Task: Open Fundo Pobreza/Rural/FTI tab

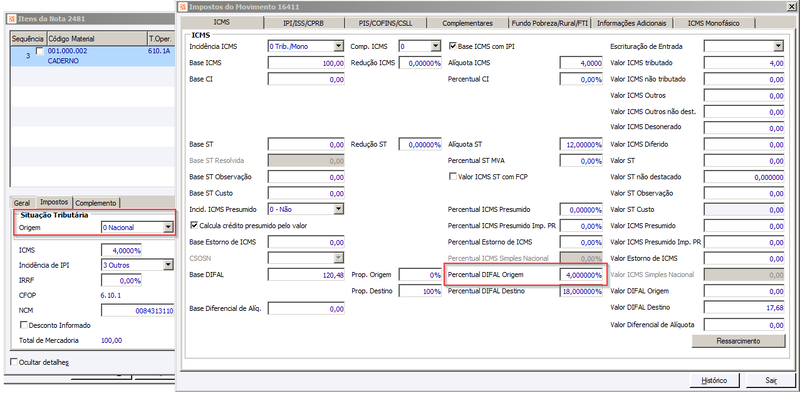Action: (x=551, y=23)
